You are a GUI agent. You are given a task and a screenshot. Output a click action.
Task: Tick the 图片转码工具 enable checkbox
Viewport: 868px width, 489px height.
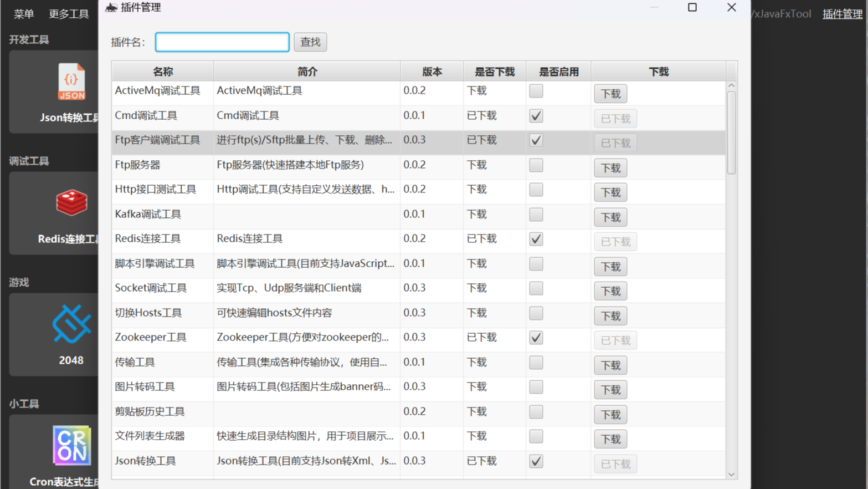[x=536, y=387]
